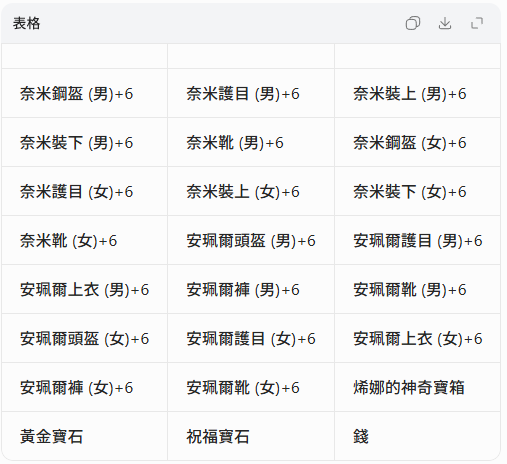Screen dimensions: 507x464
Task: Select the cell 安珮爾頭盔 (男)+6
Action: tap(251, 240)
